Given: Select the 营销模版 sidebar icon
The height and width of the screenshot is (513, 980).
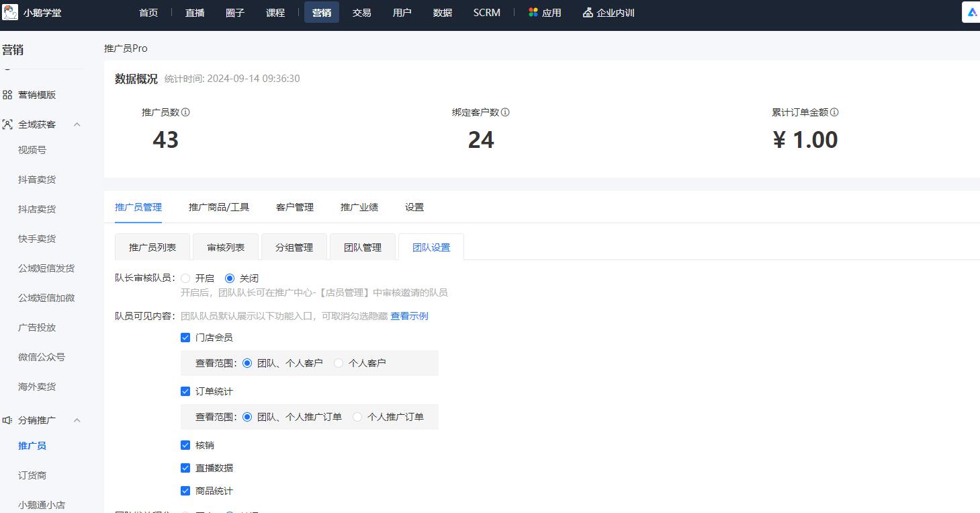Looking at the screenshot, I should tap(8, 94).
